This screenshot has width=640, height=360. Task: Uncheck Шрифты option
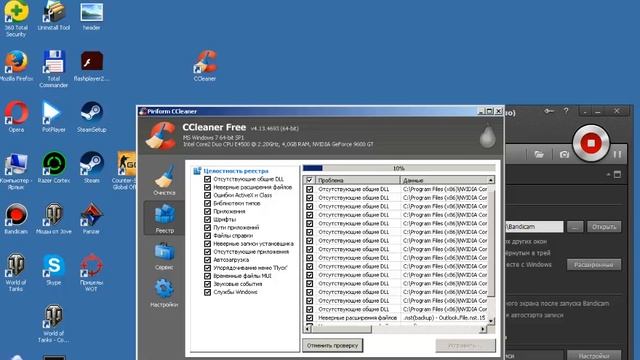coord(207,219)
